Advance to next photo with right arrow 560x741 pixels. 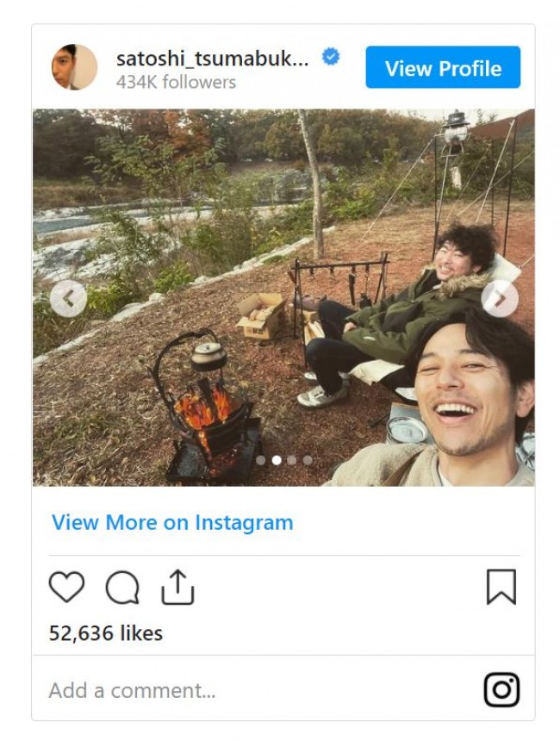[500, 299]
